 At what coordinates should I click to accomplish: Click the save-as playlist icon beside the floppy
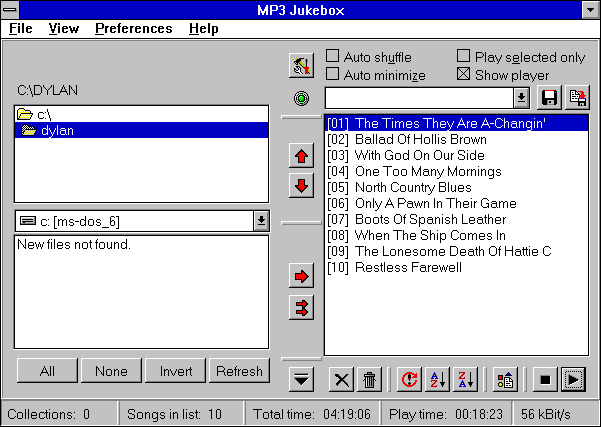tap(578, 98)
